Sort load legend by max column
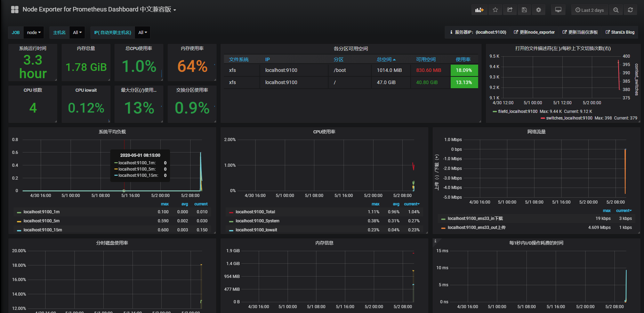644x313 pixels. coord(165,204)
